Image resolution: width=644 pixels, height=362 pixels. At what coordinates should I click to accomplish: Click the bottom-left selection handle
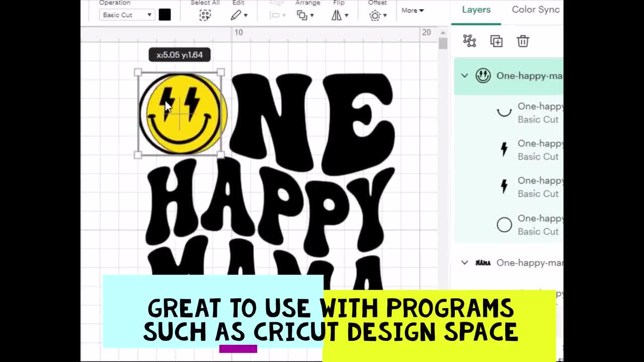(x=138, y=155)
